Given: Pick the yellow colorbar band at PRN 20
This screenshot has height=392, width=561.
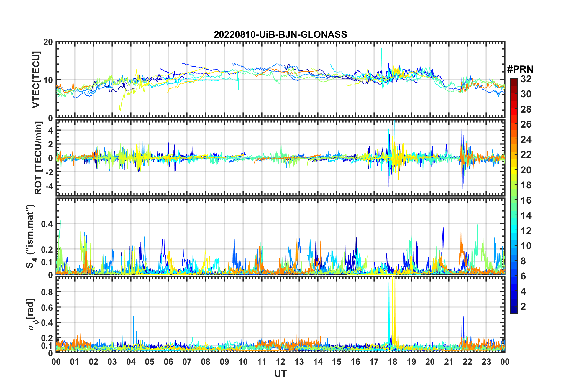Looking at the screenshot, I should 514,170.
